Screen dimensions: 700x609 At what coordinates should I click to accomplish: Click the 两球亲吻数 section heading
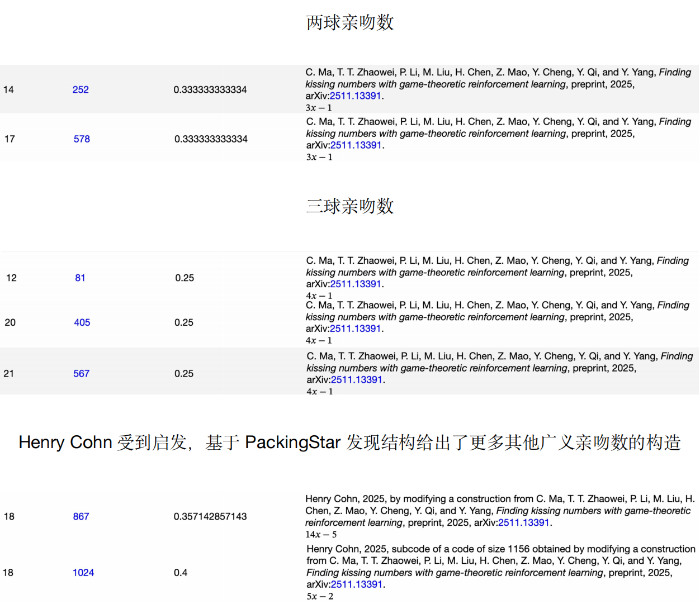tap(350, 22)
